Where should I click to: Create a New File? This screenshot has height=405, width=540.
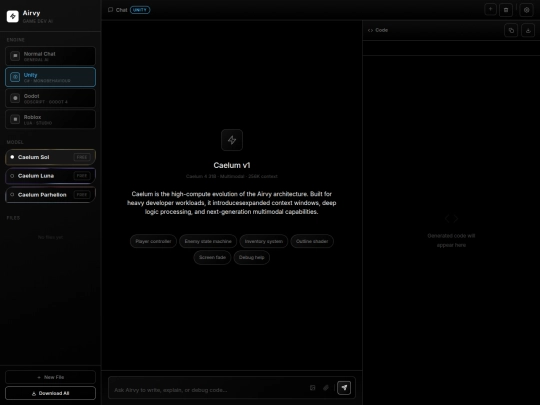[51, 377]
